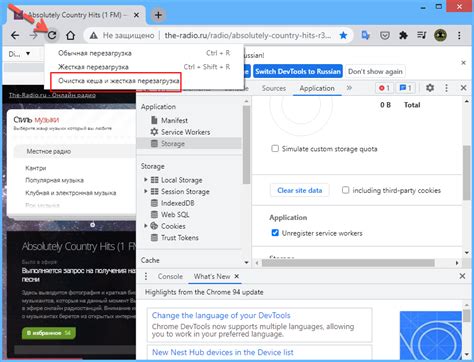Viewport: 474px width, 362px height.
Task: Click the Pocket extension icon
Action: pos(385,35)
